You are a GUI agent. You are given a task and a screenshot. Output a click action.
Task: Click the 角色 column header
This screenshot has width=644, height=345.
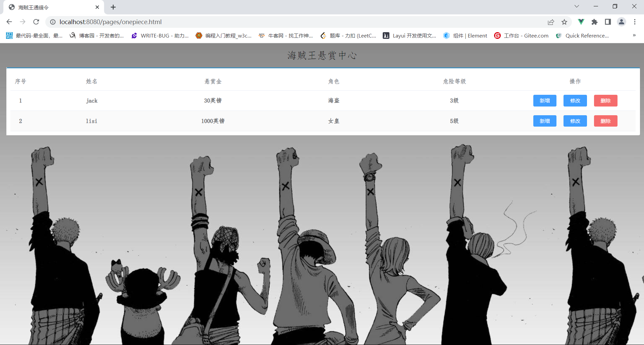click(334, 81)
